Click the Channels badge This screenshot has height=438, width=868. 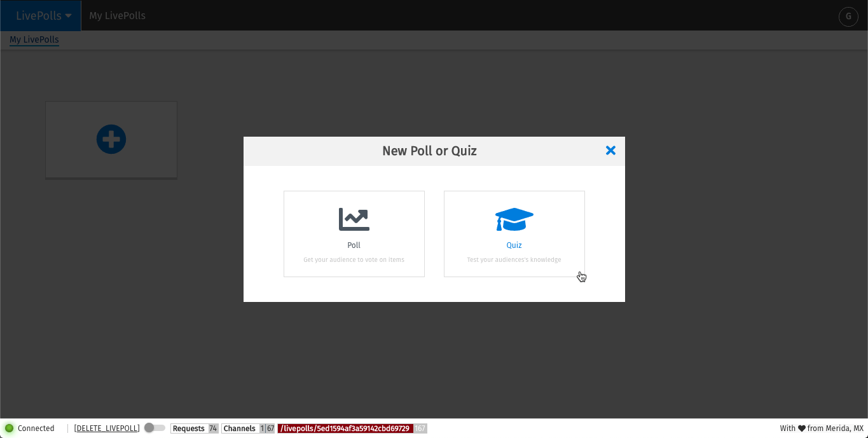(x=248, y=428)
